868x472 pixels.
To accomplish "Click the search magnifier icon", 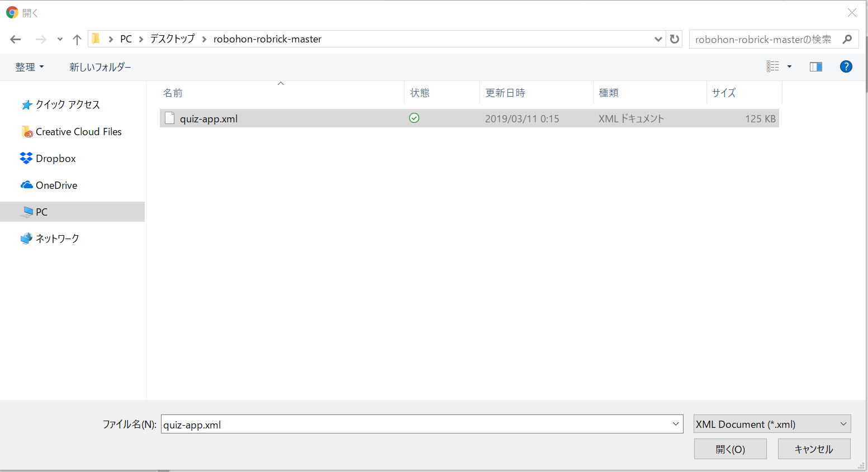I will [x=847, y=39].
